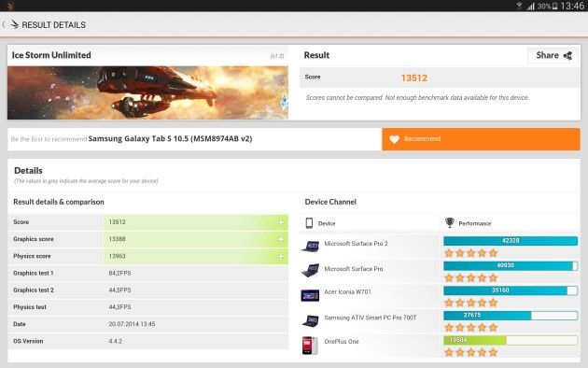Open Acer Iconia W701 device entry
The image size is (588, 368).
[347, 291]
